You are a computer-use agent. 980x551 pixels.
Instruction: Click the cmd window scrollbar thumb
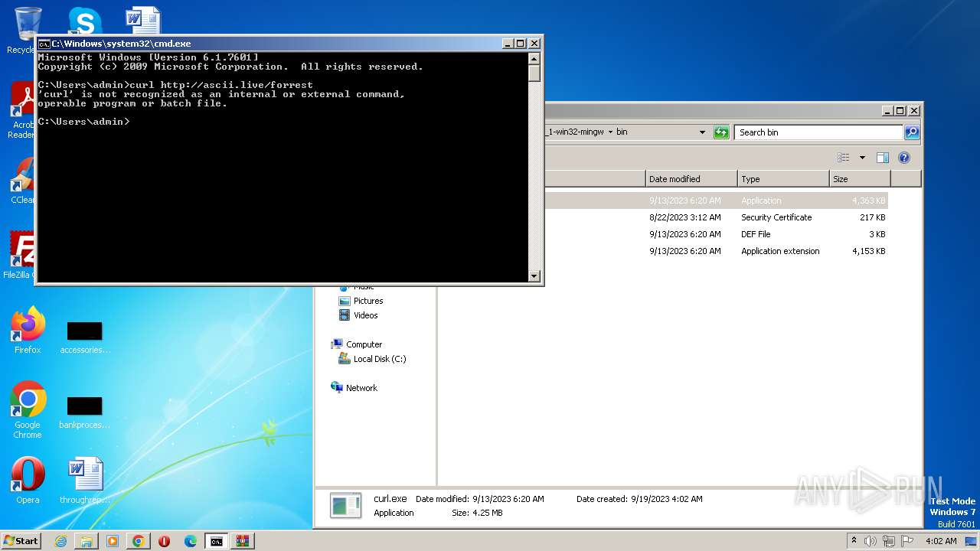tap(534, 73)
